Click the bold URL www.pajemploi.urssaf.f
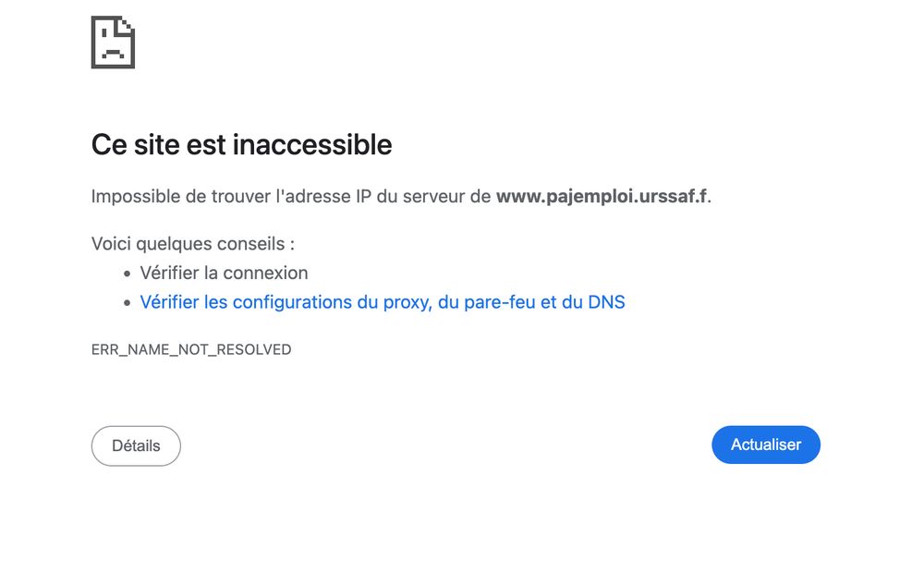Image resolution: width=924 pixels, height=585 pixels. pos(601,196)
